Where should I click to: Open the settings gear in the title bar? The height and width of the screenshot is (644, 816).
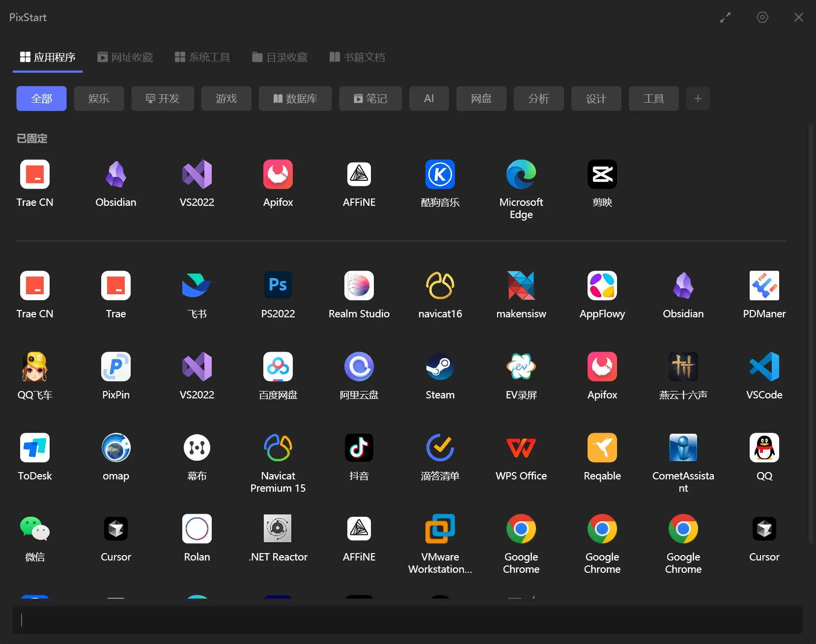click(762, 17)
